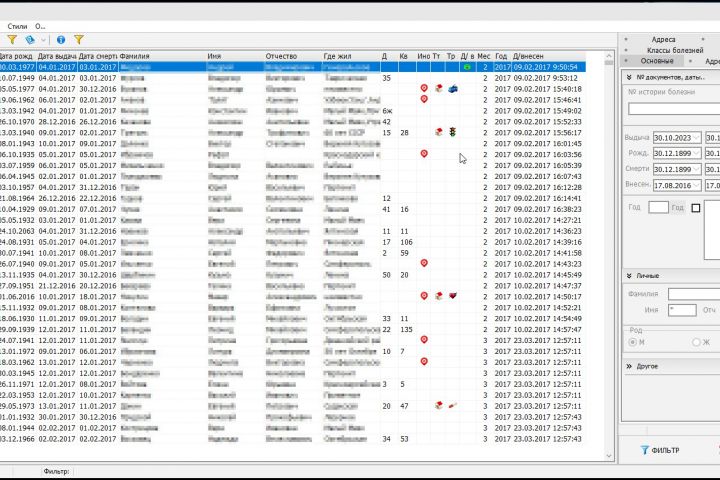This screenshot has height=480, width=720.
Task: Select the row entered 10.02.2017 14:27:21
Action: pos(292,220)
